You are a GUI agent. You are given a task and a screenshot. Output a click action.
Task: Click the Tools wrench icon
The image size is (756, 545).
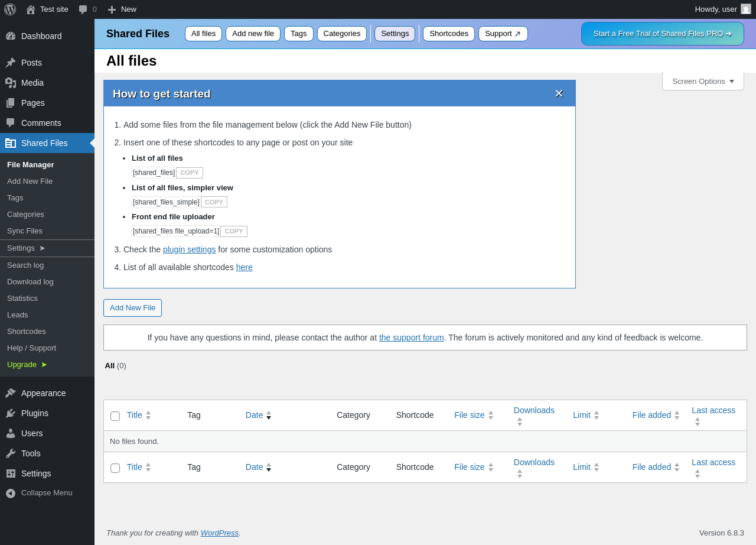pos(11,453)
